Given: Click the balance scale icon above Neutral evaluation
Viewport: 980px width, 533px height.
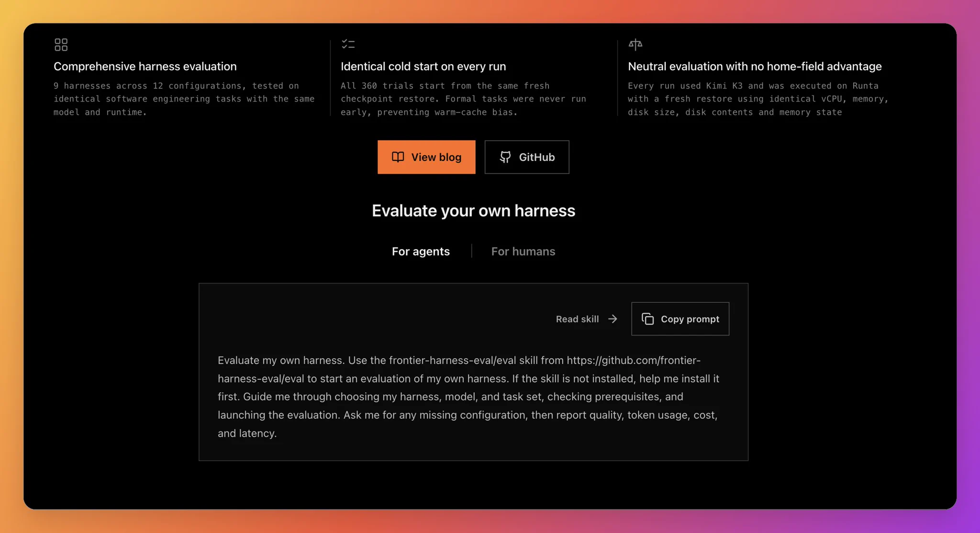Looking at the screenshot, I should [x=635, y=45].
